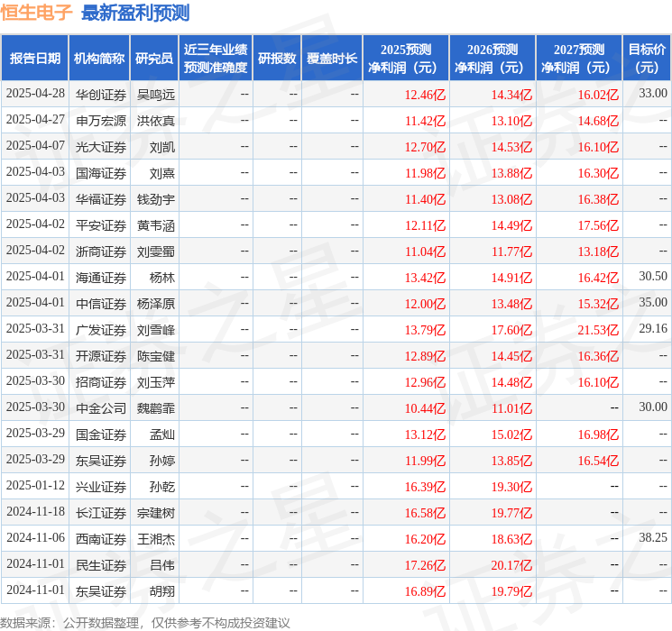Select the 西南证券 institution cell

[101, 539]
